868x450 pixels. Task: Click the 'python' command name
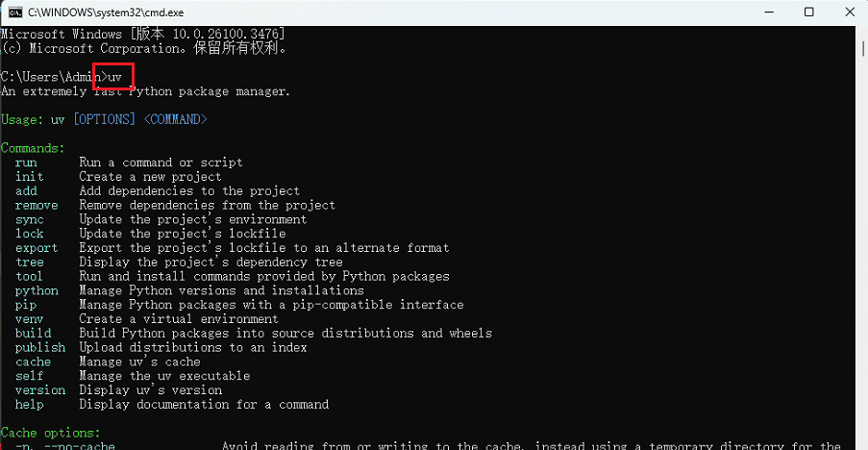point(37,290)
